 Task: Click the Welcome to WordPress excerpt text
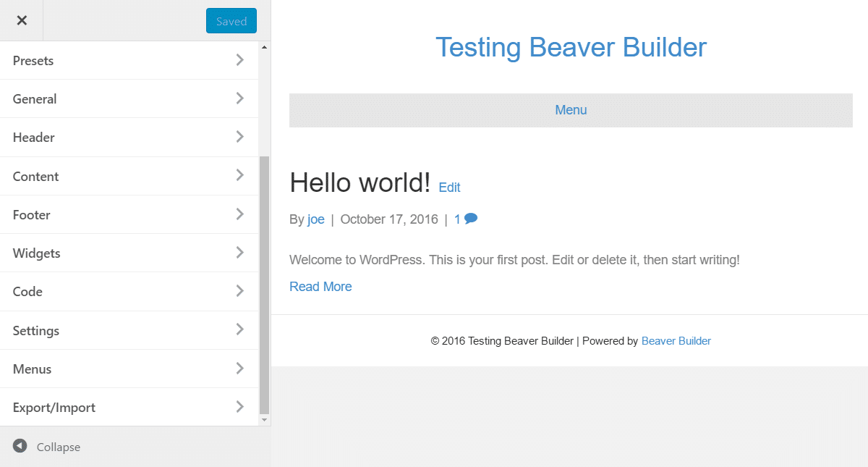point(514,260)
